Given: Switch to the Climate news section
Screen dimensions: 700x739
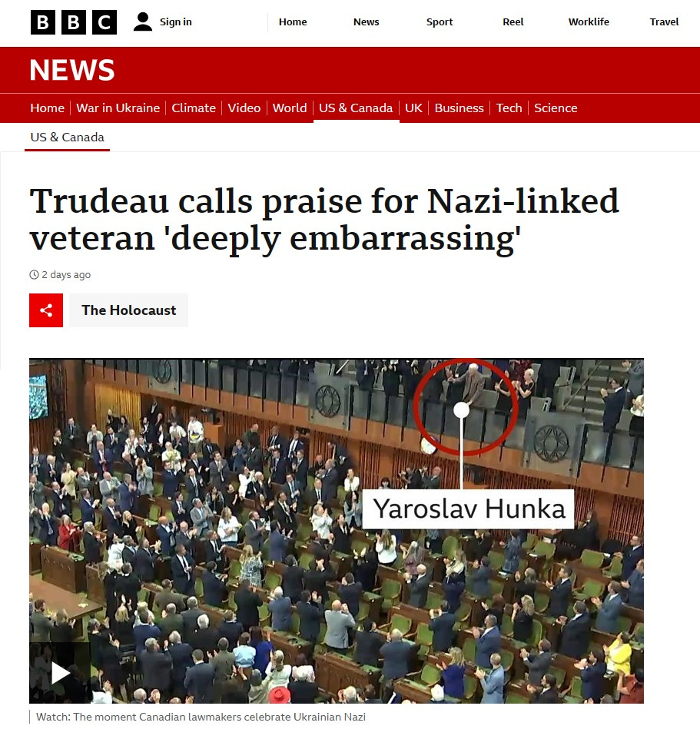Looking at the screenshot, I should (194, 108).
